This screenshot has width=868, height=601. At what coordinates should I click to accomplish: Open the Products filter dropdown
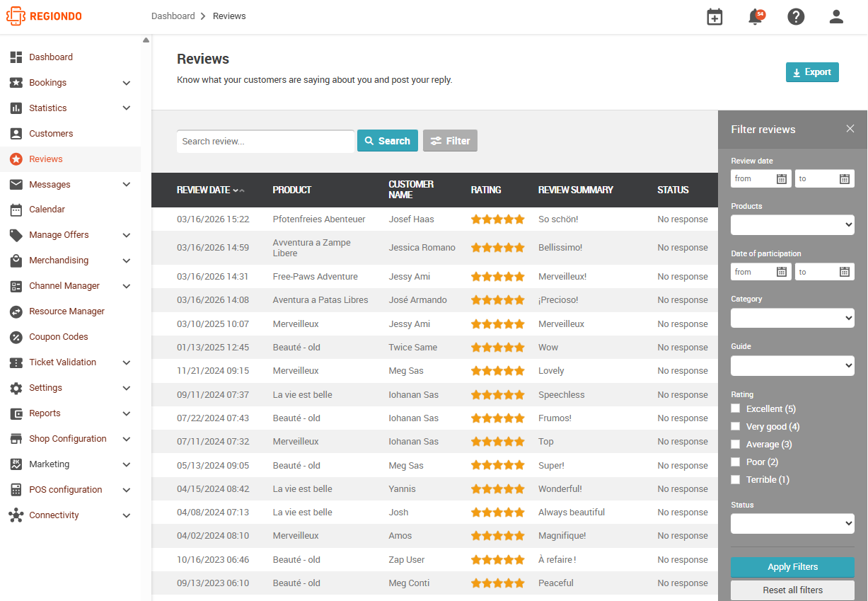point(792,225)
